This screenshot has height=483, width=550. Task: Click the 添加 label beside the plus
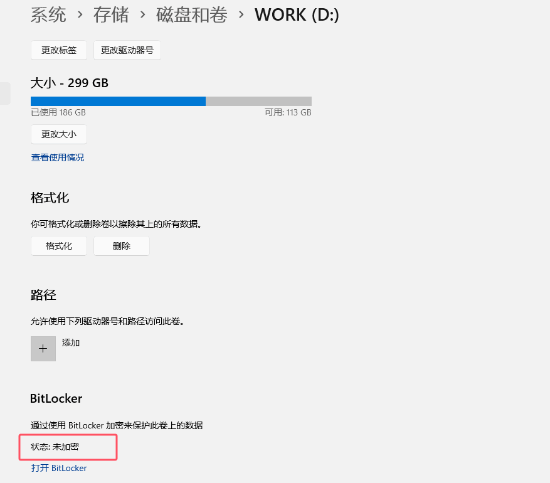(x=71, y=343)
